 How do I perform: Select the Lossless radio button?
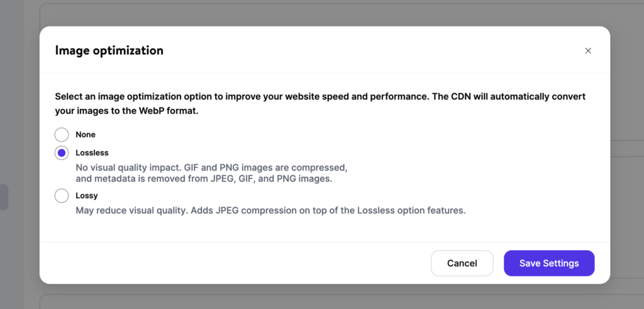pyautogui.click(x=62, y=153)
